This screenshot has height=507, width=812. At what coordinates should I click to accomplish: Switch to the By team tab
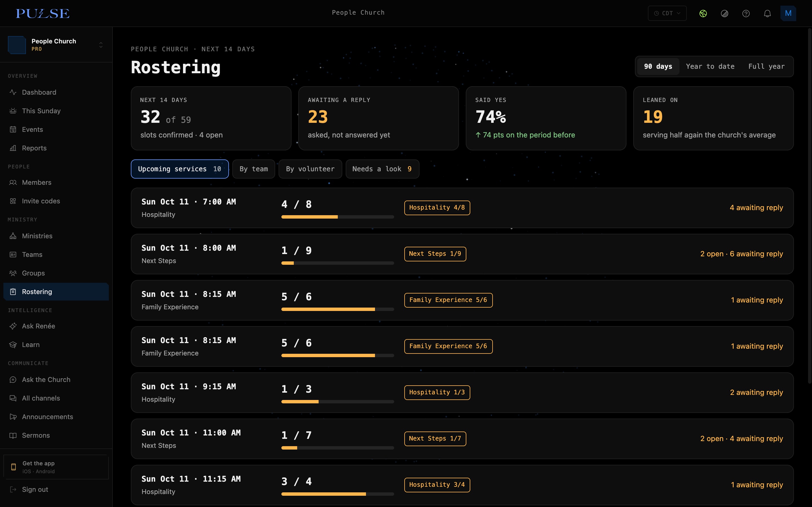pyautogui.click(x=254, y=169)
